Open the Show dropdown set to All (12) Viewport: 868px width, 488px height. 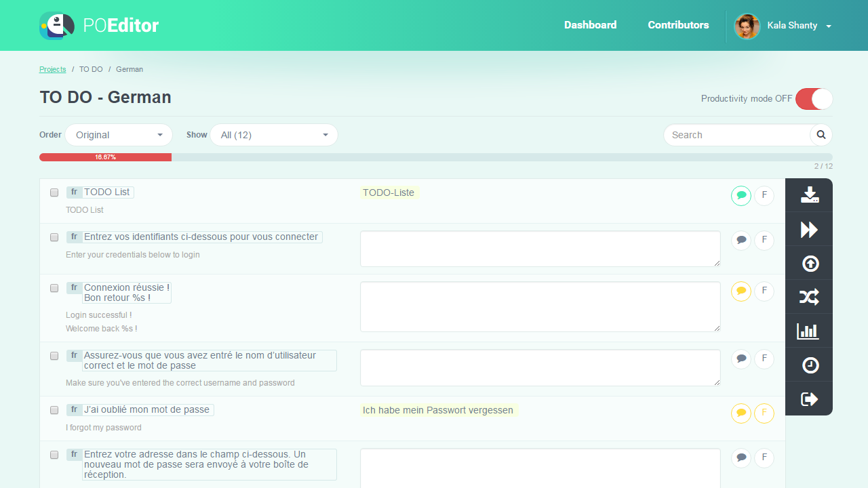click(x=274, y=135)
